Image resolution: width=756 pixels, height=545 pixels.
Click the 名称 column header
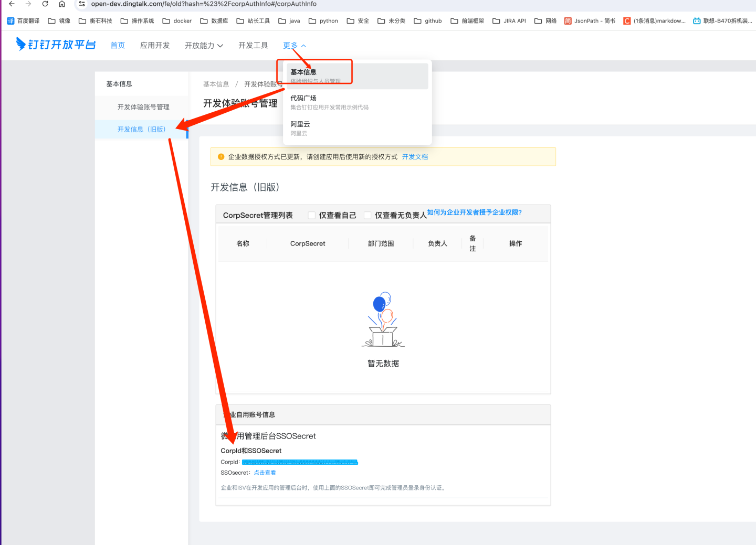(243, 243)
